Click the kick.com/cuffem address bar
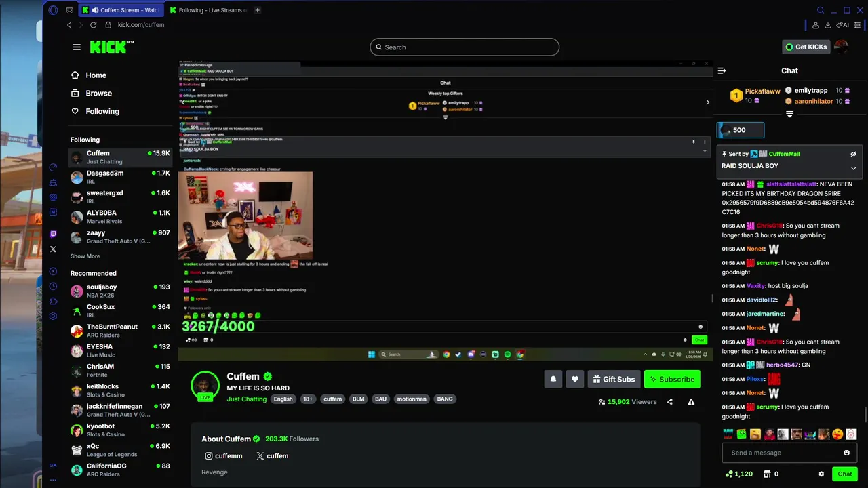 click(141, 25)
